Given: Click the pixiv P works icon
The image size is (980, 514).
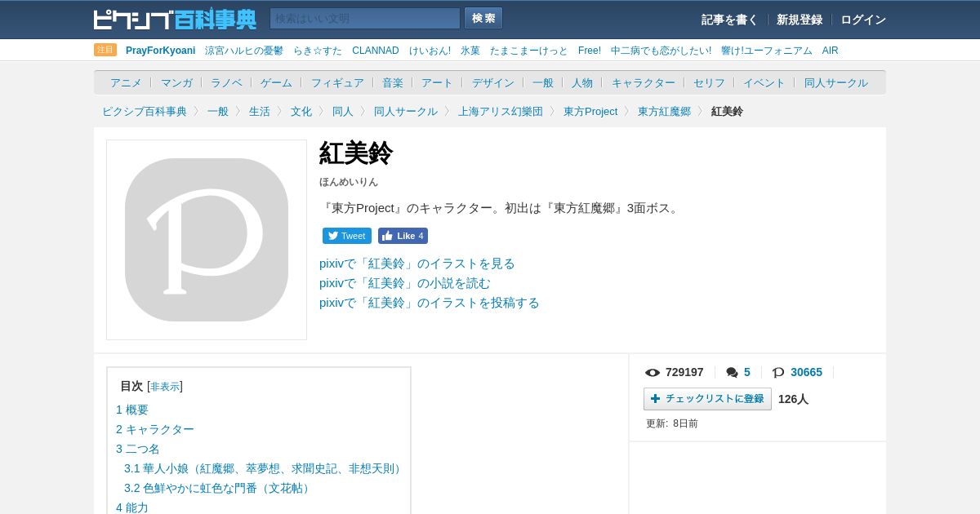Looking at the screenshot, I should pos(778,373).
